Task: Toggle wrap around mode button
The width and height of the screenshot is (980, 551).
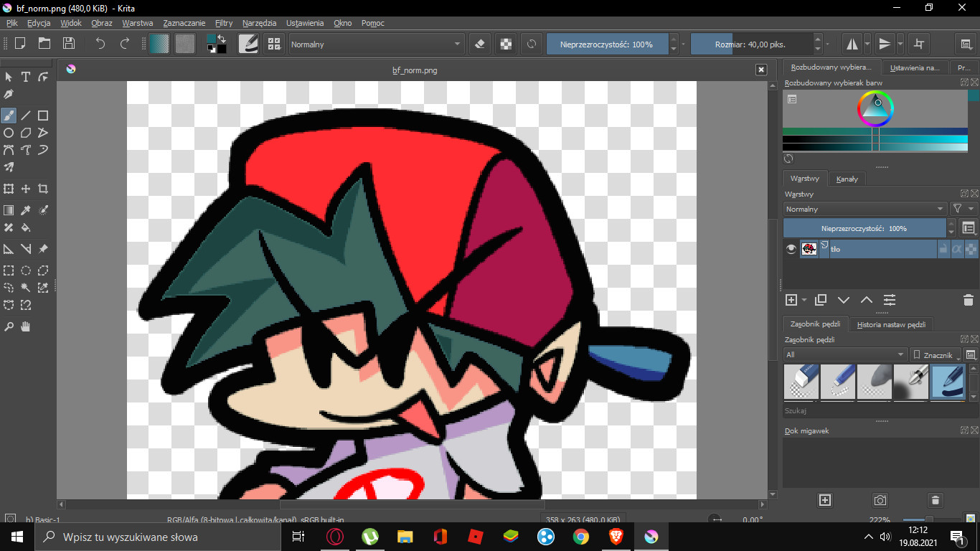Action: pos(918,44)
